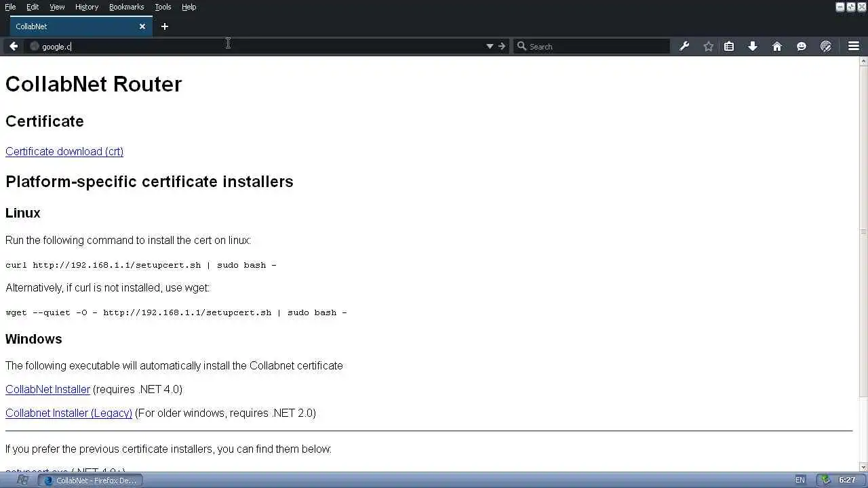Open the Firefox hamburger menu
The height and width of the screenshot is (488, 868).
click(x=854, y=46)
